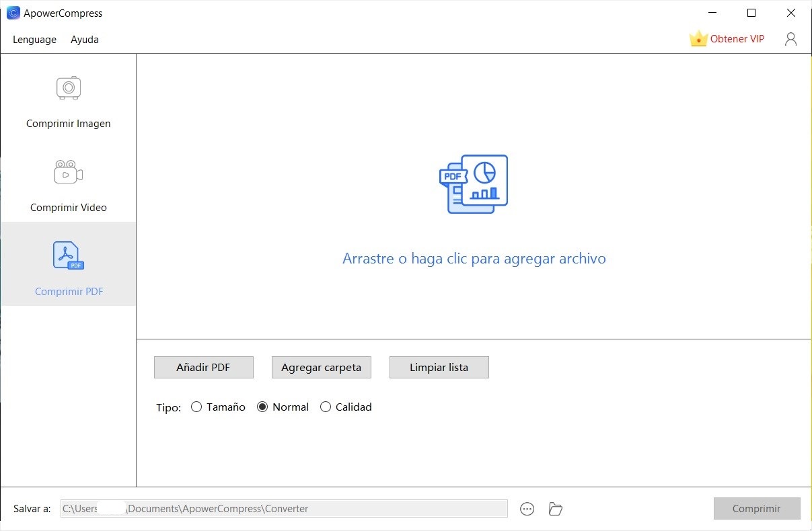The width and height of the screenshot is (812, 531).
Task: Click the ApowerCompress logo in title bar
Action: (13, 13)
